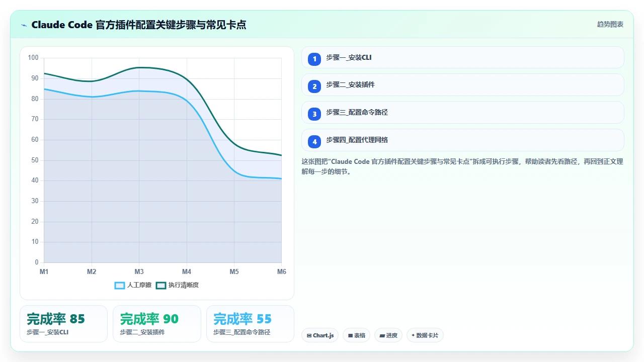Click the lightning icon beside the title

24,25
